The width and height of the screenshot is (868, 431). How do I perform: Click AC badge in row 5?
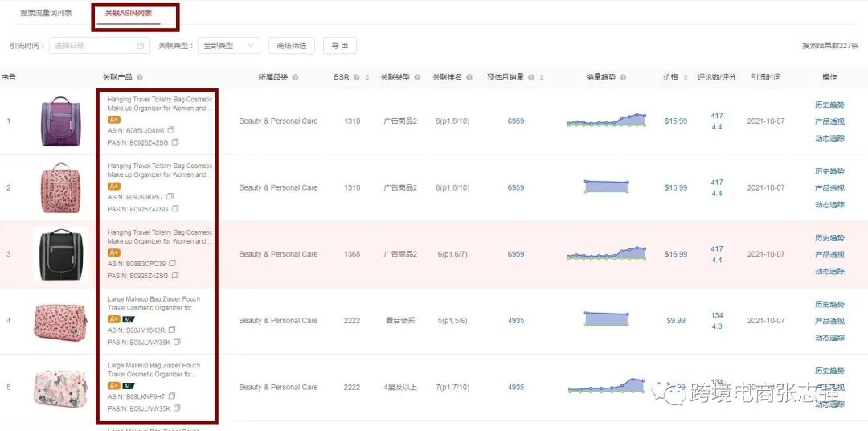pyautogui.click(x=128, y=386)
